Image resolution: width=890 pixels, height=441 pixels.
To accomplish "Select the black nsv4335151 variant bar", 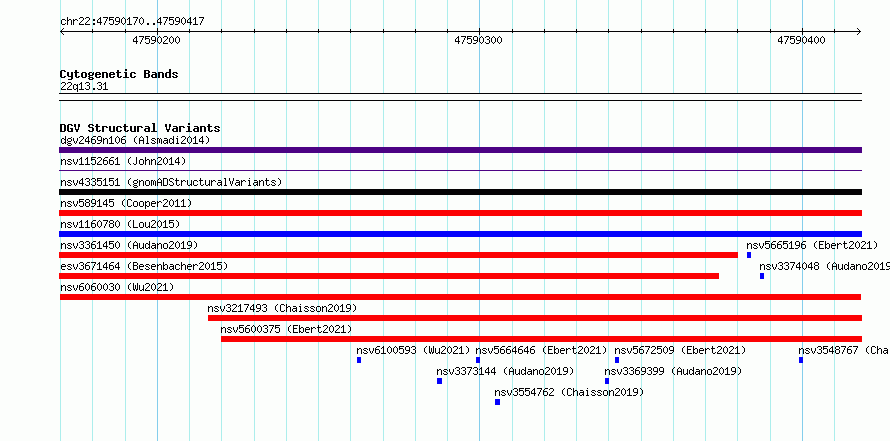I will (460, 192).
